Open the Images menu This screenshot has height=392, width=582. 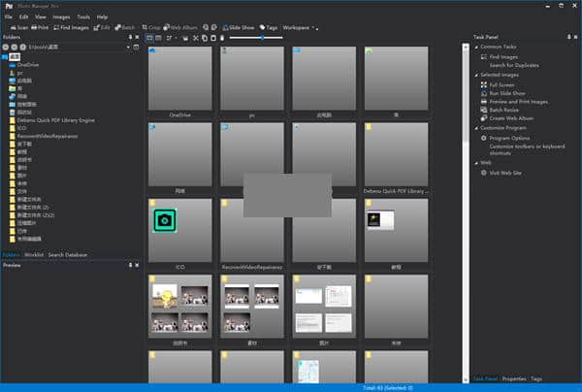tap(62, 16)
